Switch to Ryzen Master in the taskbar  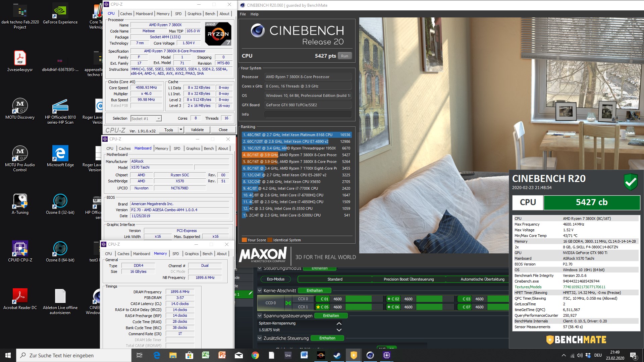click(321, 355)
